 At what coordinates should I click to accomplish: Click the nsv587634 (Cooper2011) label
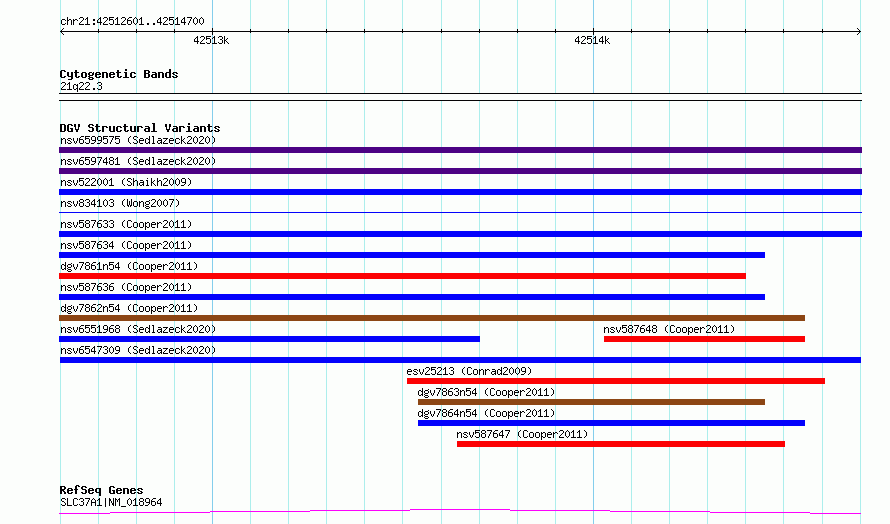click(126, 245)
